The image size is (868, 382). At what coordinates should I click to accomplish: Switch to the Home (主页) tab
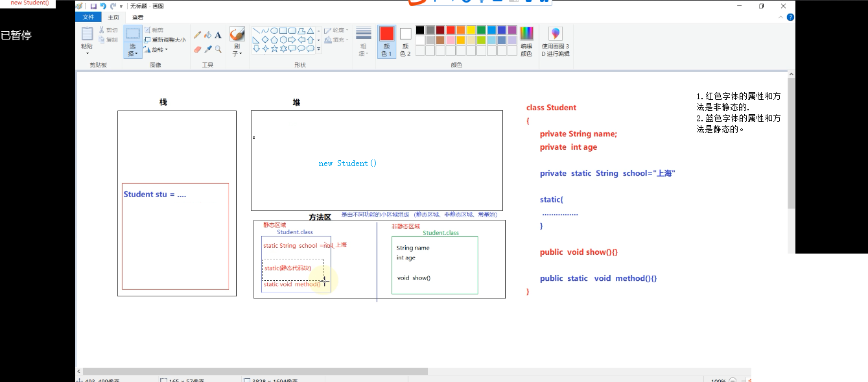click(x=113, y=18)
